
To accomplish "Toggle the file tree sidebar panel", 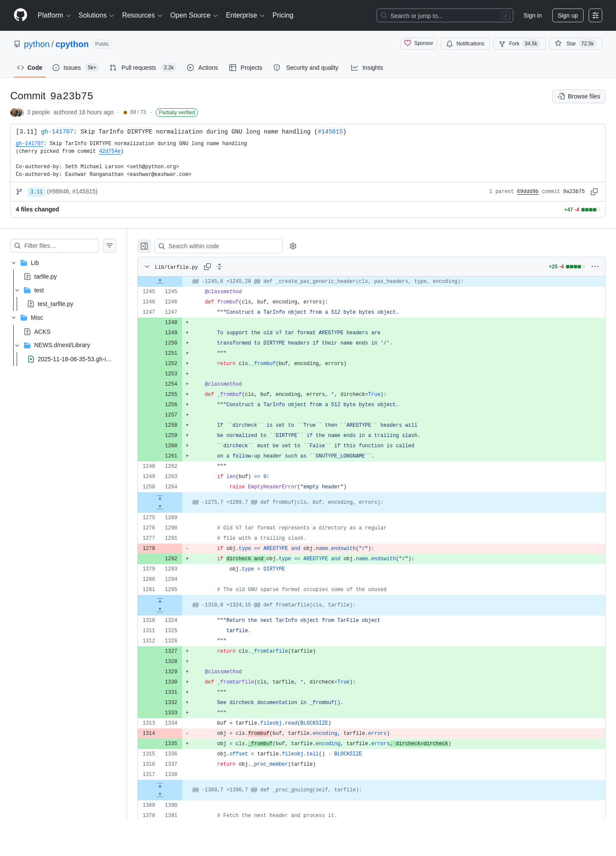I will pyautogui.click(x=144, y=246).
